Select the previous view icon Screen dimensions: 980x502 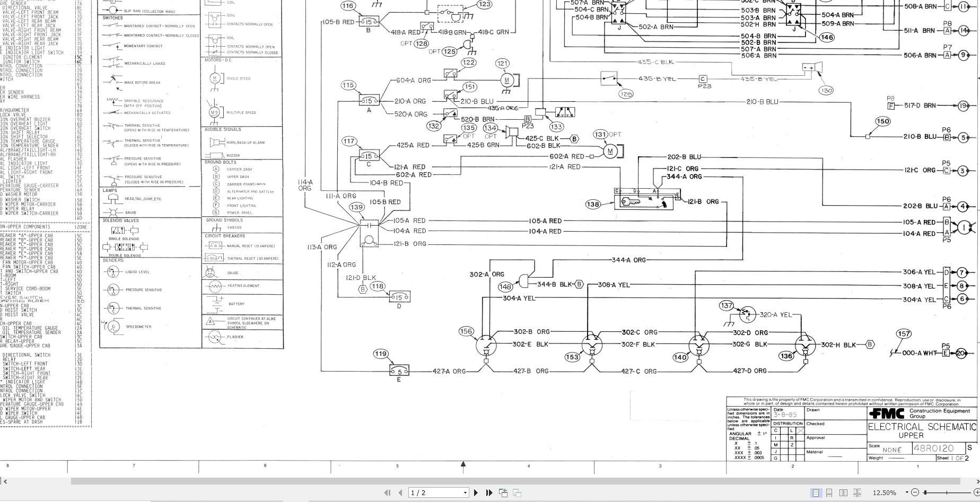(x=503, y=492)
